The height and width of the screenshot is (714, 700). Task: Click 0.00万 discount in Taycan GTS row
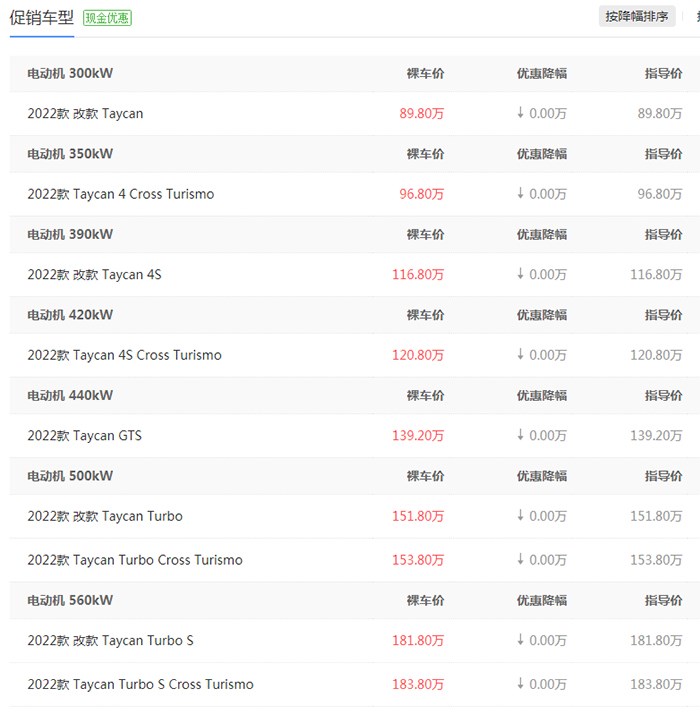pyautogui.click(x=542, y=436)
